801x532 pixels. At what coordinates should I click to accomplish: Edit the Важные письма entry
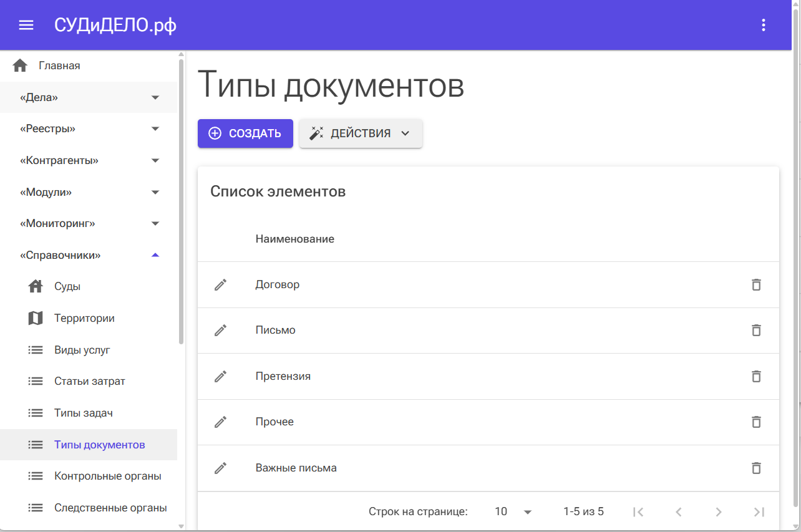[x=220, y=468]
